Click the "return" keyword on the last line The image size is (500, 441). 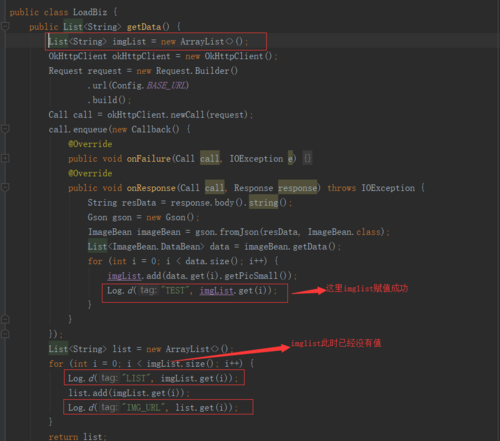[63, 436]
